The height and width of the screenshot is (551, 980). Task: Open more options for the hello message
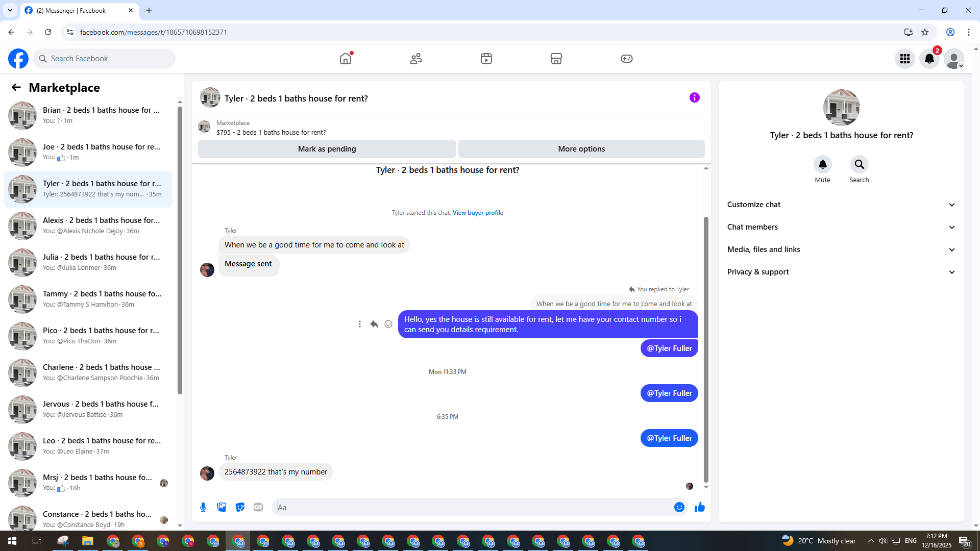click(360, 324)
